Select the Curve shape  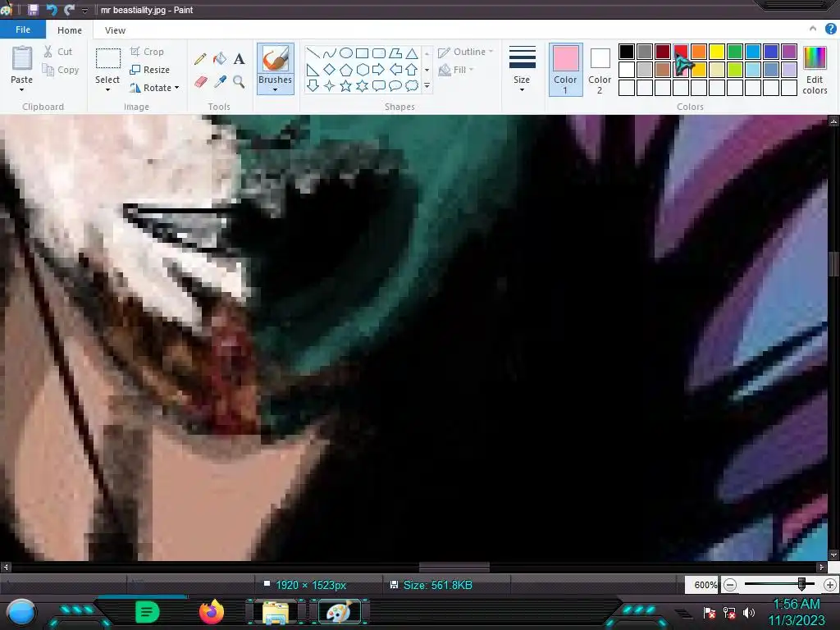[330, 53]
